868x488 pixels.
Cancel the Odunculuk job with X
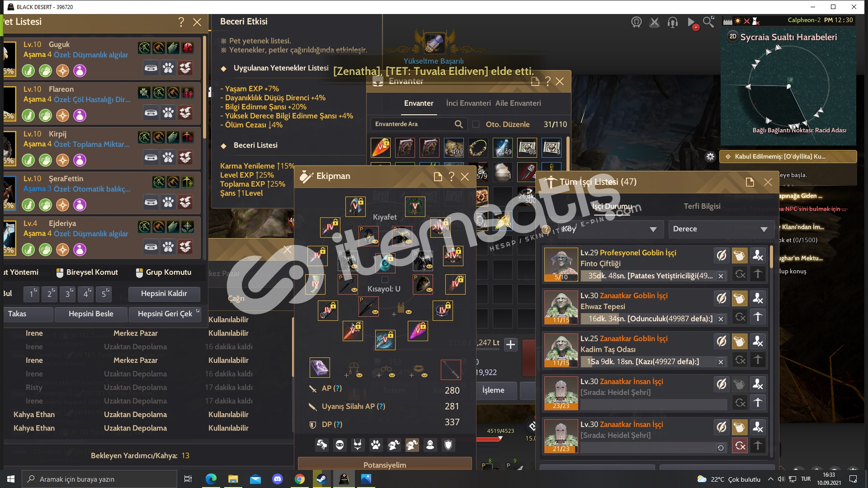(721, 319)
